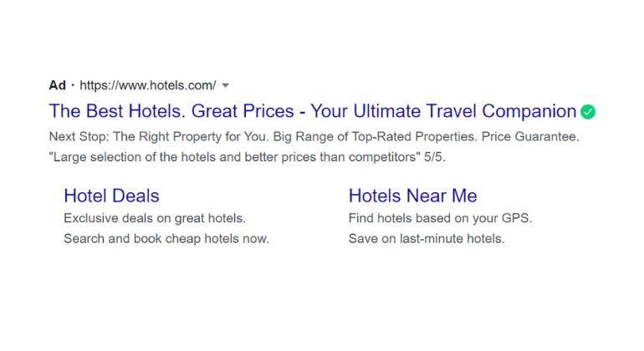Click "Exclusive deals on great hotels." text

tap(155, 218)
